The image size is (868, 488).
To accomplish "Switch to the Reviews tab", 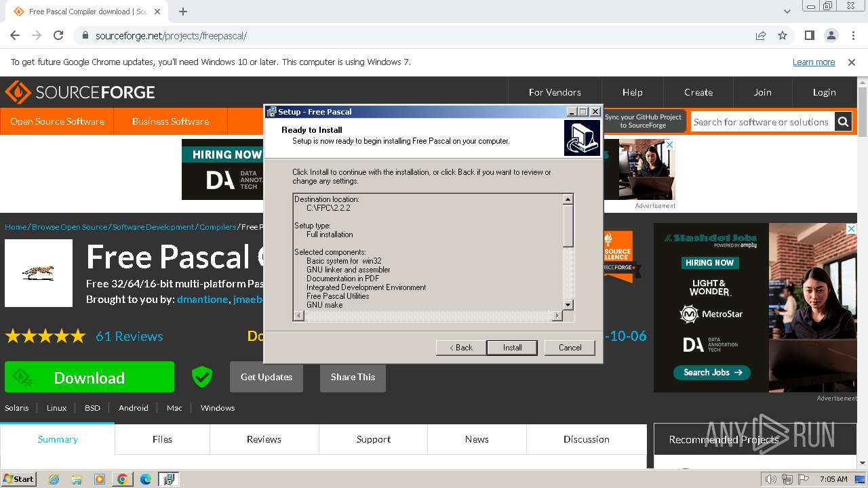I will click(264, 439).
